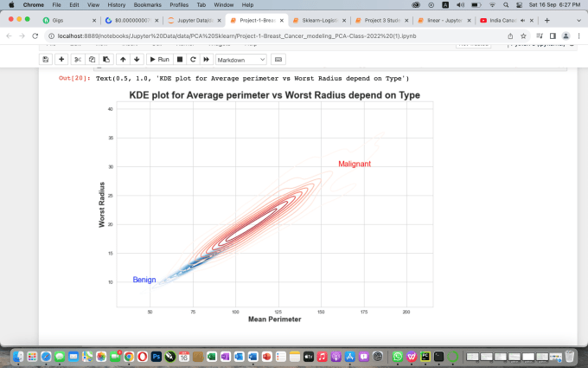Paste cells below using the clipboard icon
This screenshot has width=588, height=368.
[106, 60]
